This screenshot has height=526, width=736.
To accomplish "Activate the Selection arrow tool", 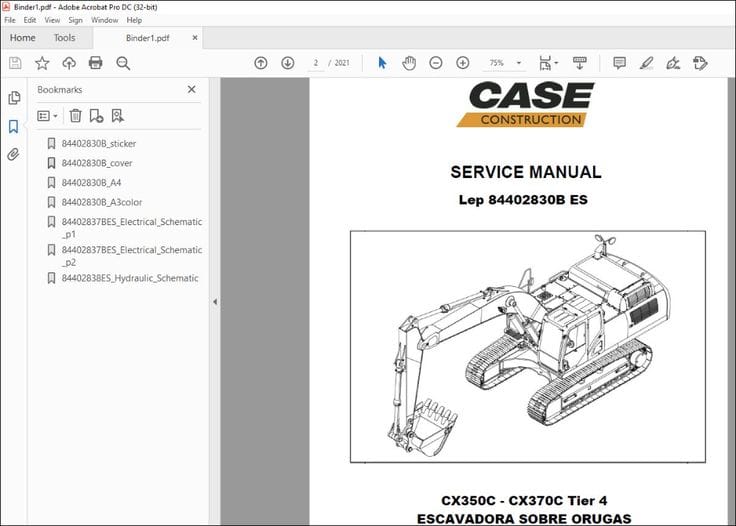I will click(x=382, y=63).
